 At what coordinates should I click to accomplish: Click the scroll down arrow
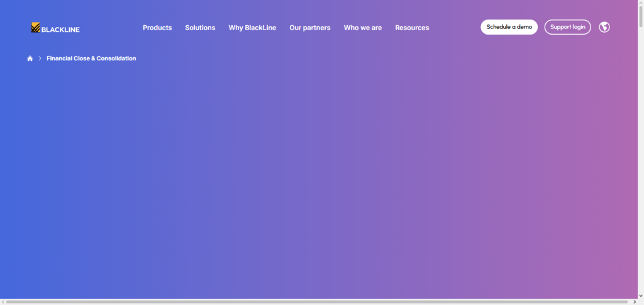coord(641,295)
